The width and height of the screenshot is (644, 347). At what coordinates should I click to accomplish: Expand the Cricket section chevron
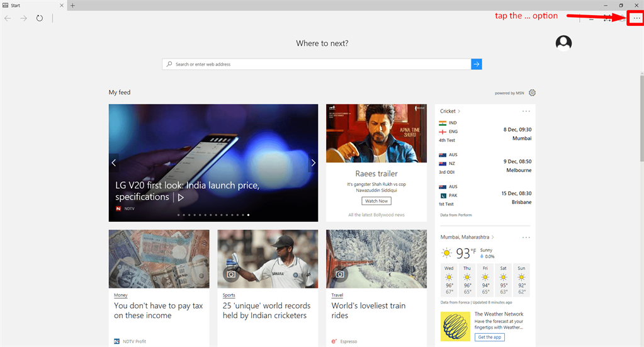[459, 111]
